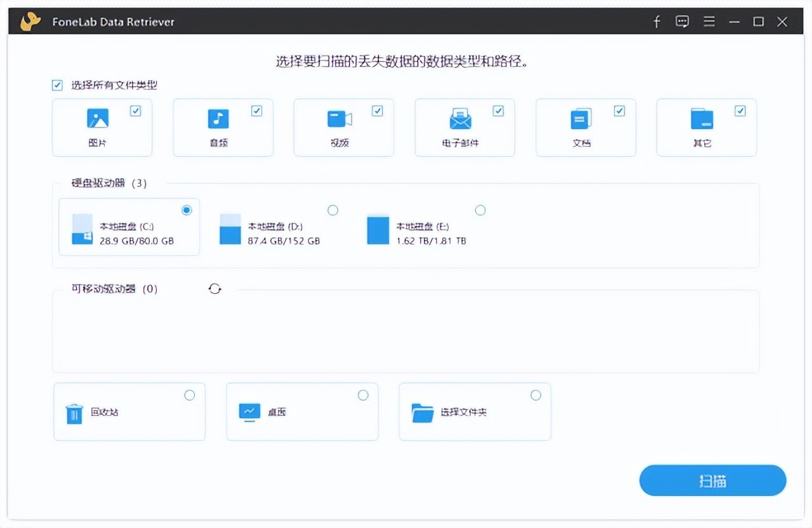Toggle the select all file types checkbox
This screenshot has width=812, height=528.
(x=58, y=85)
